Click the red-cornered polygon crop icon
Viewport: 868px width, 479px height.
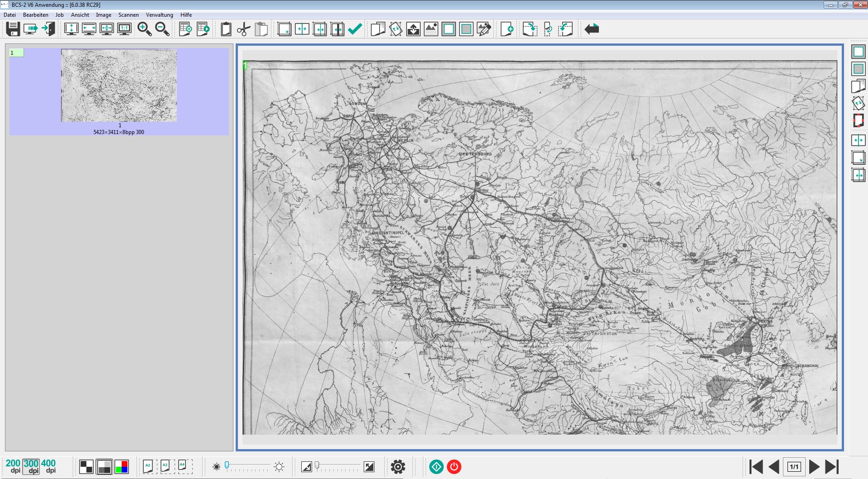pyautogui.click(x=858, y=121)
